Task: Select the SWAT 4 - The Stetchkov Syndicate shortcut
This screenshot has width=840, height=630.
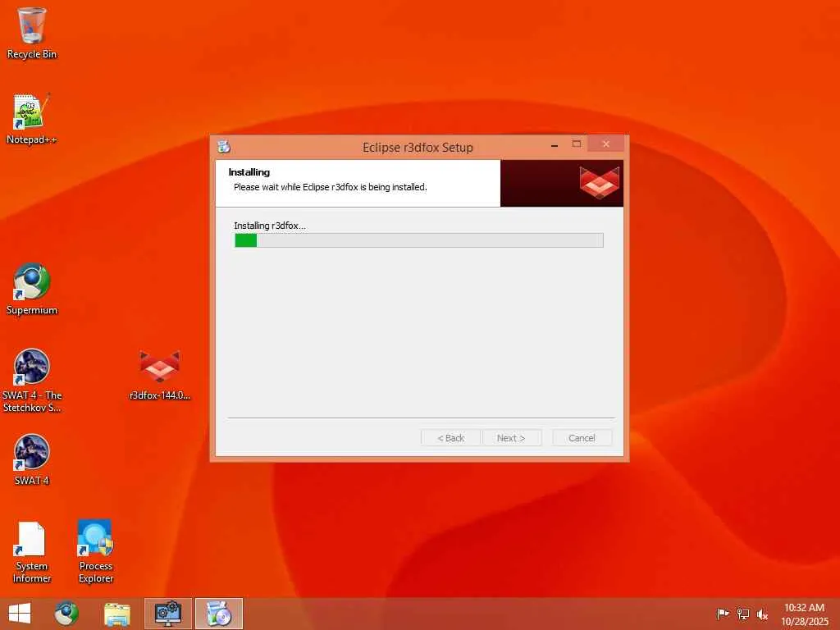Action: (x=32, y=381)
